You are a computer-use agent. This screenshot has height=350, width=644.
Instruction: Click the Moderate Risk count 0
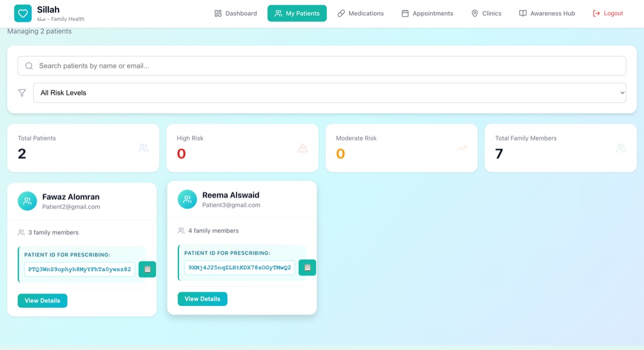341,154
